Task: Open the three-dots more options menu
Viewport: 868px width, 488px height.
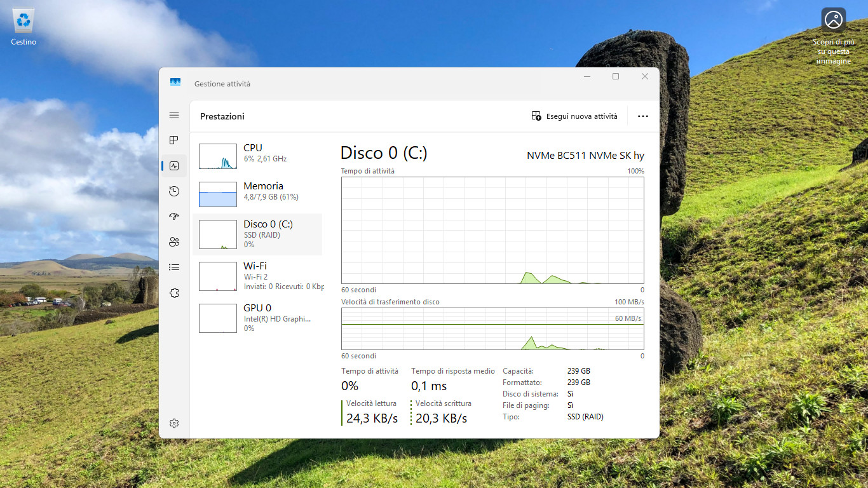Action: click(643, 116)
